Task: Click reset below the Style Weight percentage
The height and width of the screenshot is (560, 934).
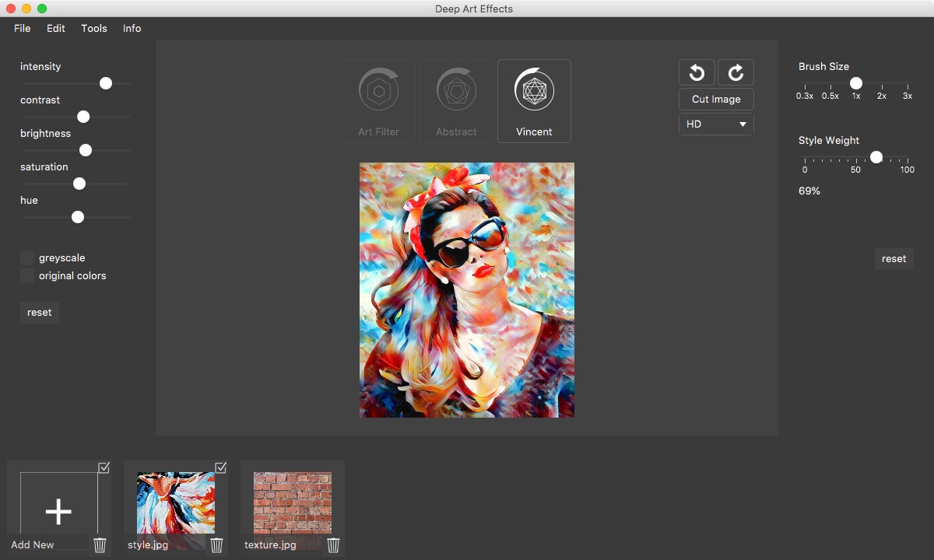Action: click(894, 259)
